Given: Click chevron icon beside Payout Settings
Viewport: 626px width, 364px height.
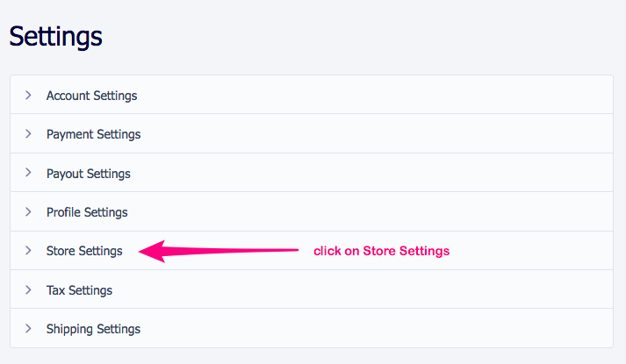Looking at the screenshot, I should coord(28,172).
